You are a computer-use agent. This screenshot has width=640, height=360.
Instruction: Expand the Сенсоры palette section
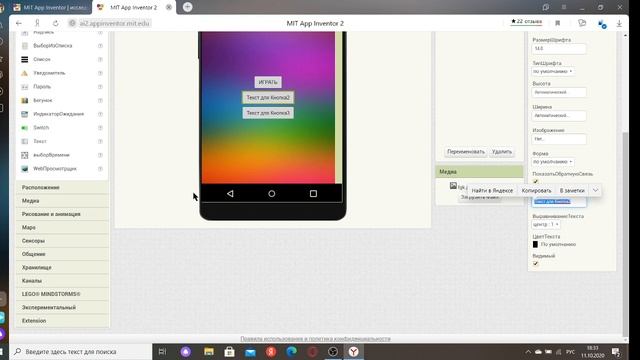(62, 241)
